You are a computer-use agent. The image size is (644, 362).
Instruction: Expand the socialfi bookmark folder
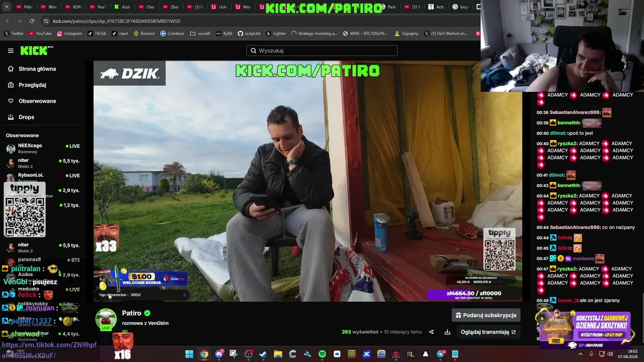click(x=200, y=34)
